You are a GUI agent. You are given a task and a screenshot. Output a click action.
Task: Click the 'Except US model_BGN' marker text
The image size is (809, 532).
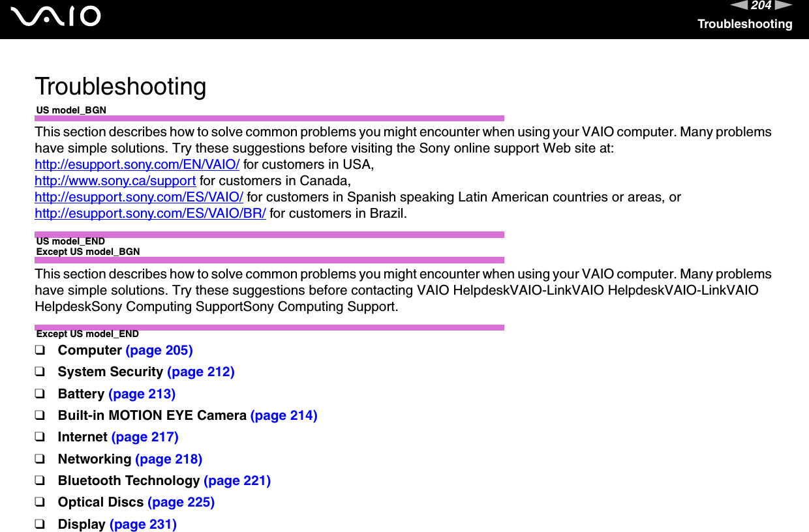tap(88, 252)
